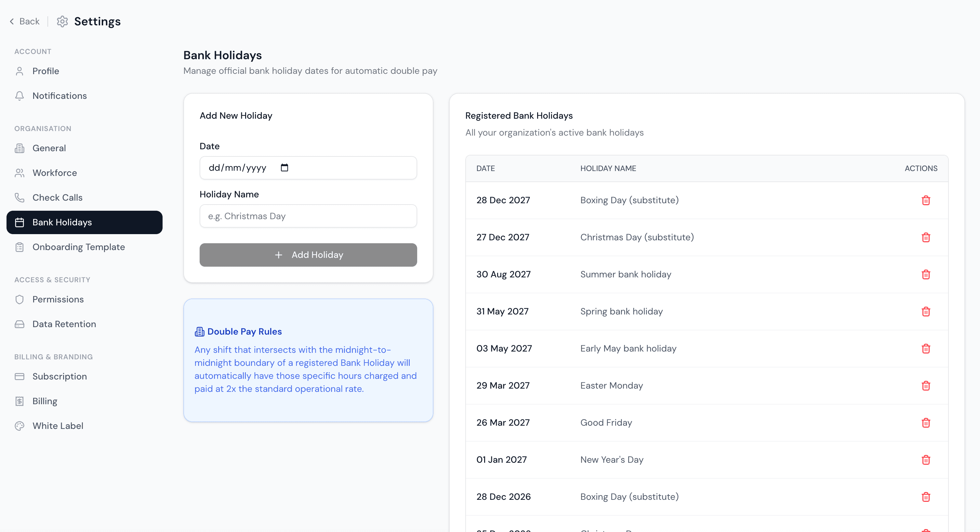Select the '01 Jan 2027' date cell

pos(501,460)
